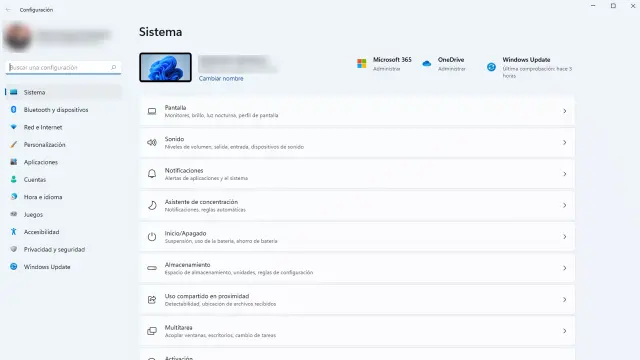The width and height of the screenshot is (640, 360).
Task: Click the Inicio/Apagado power icon
Action: click(152, 237)
